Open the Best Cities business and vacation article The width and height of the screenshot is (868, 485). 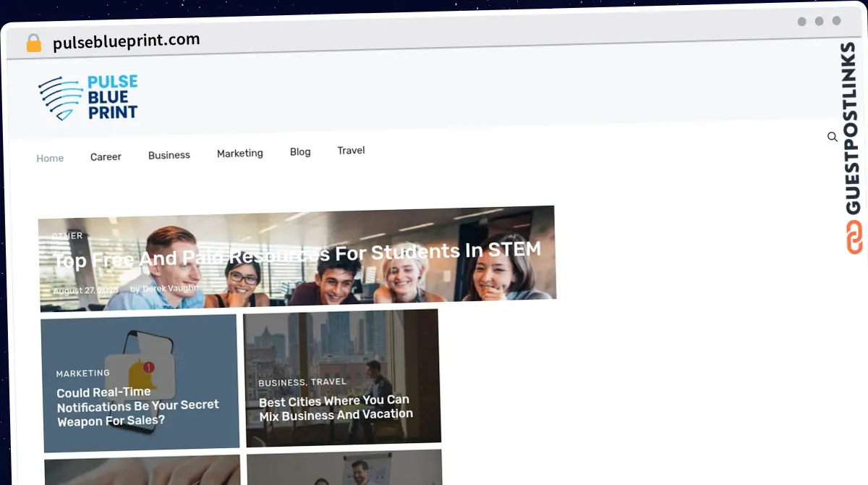coord(334,408)
